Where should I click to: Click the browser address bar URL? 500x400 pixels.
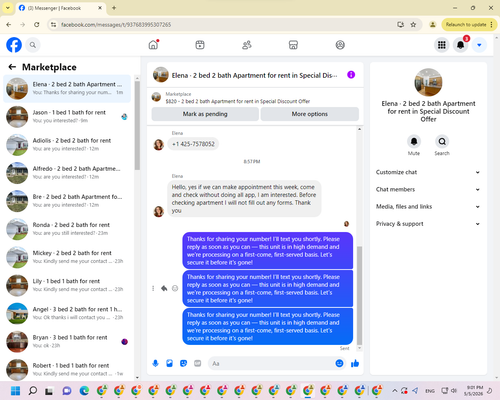[x=116, y=25]
